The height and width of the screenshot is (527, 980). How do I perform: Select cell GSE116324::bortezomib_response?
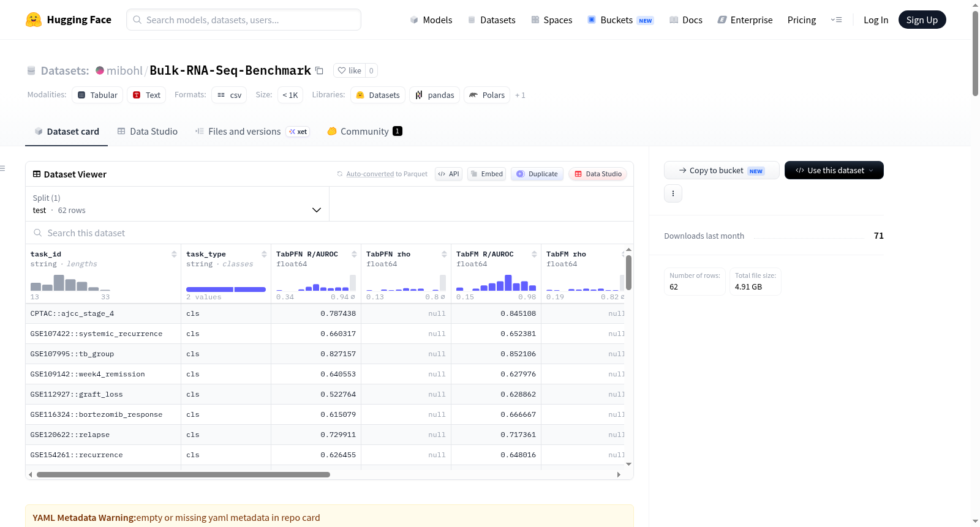coord(103,414)
